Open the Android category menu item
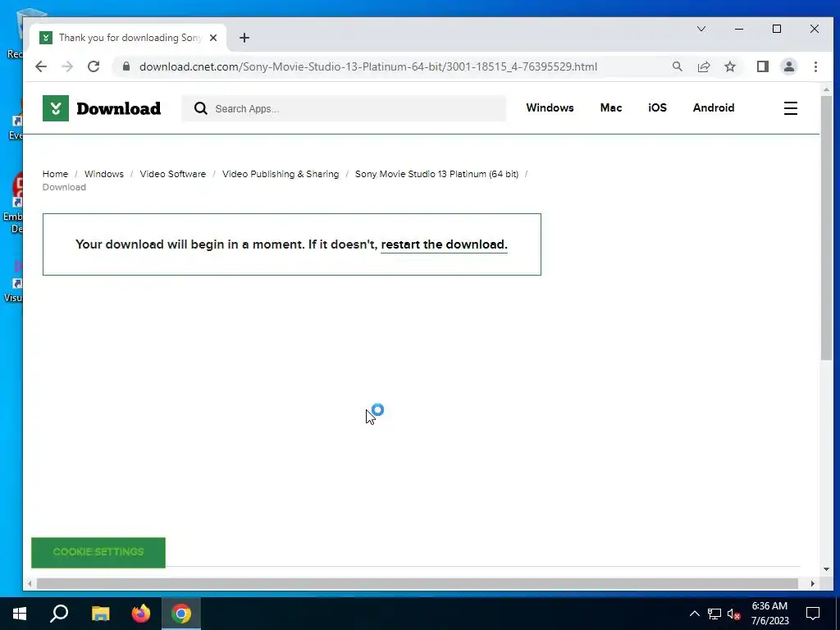This screenshot has height=630, width=840. coord(714,107)
